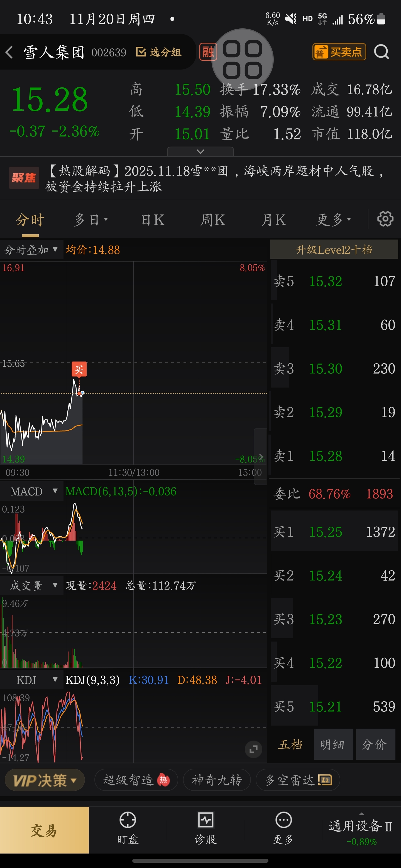Tap the 5G signal status icon
This screenshot has width=401, height=868.
[x=322, y=19]
